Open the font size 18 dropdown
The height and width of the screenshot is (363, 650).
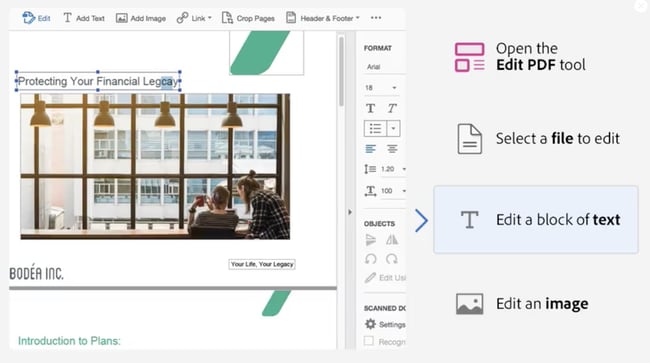tap(381, 87)
